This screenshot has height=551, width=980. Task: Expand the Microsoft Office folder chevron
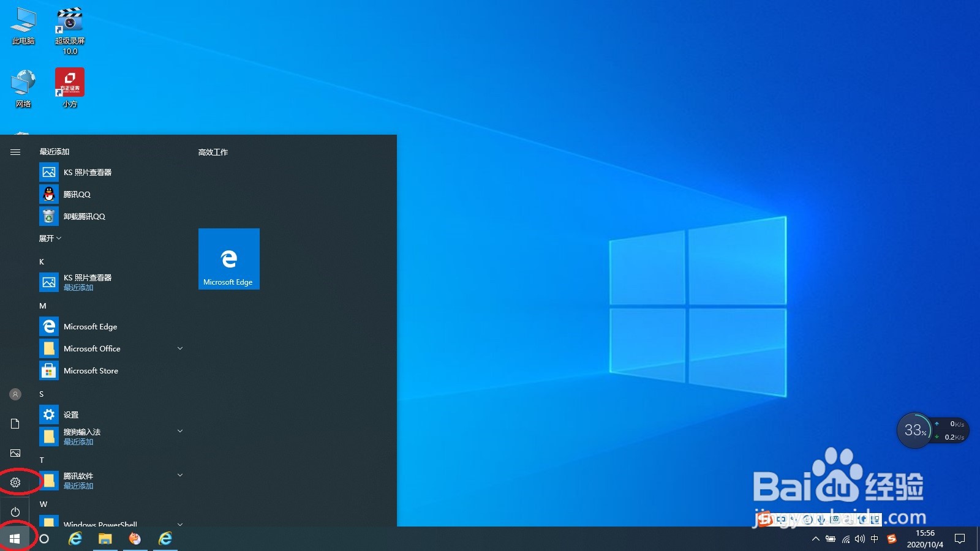tap(179, 348)
